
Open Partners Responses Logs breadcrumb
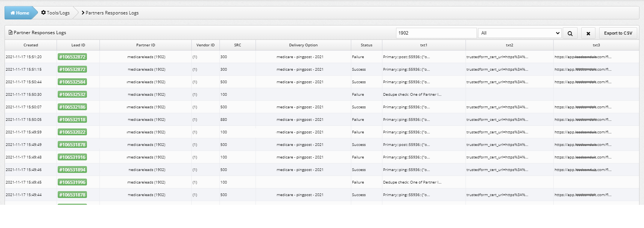(110, 13)
